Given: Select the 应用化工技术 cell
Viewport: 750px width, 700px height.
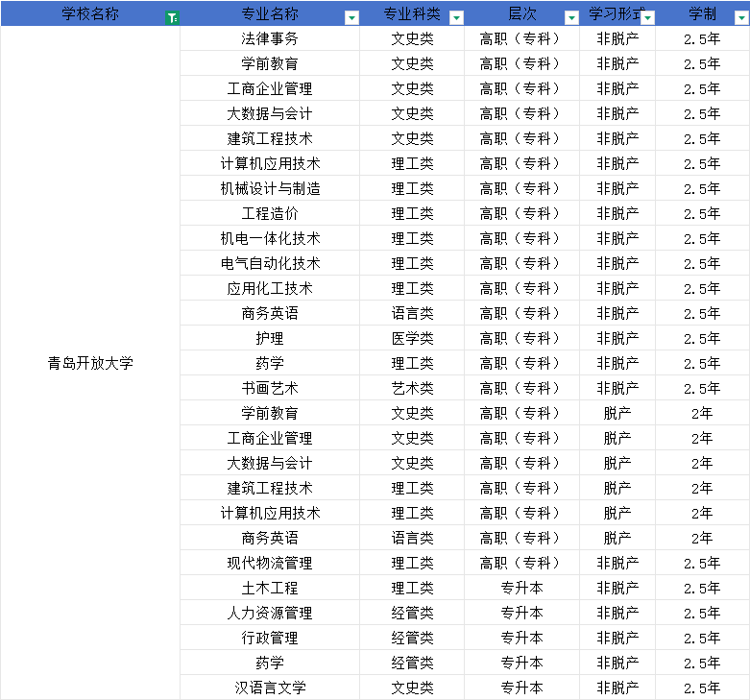Looking at the screenshot, I should pyautogui.click(x=270, y=288).
